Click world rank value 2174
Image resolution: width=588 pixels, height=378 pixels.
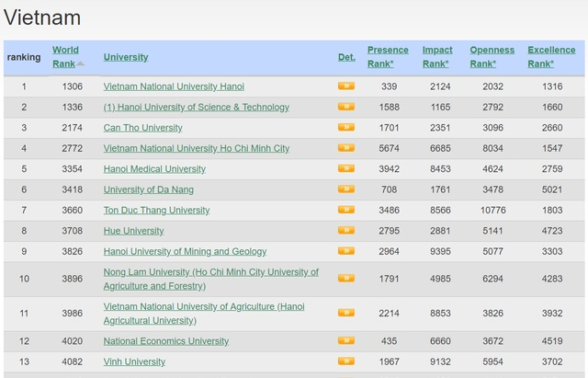coord(73,128)
